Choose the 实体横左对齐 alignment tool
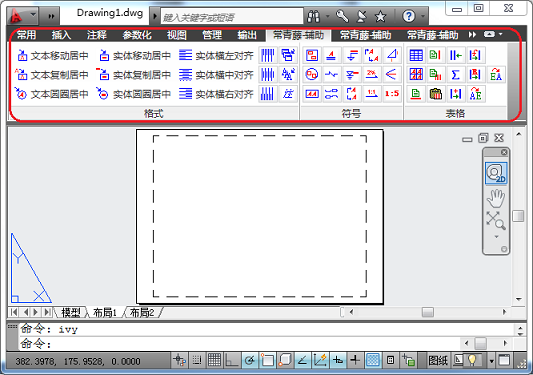 (216, 55)
